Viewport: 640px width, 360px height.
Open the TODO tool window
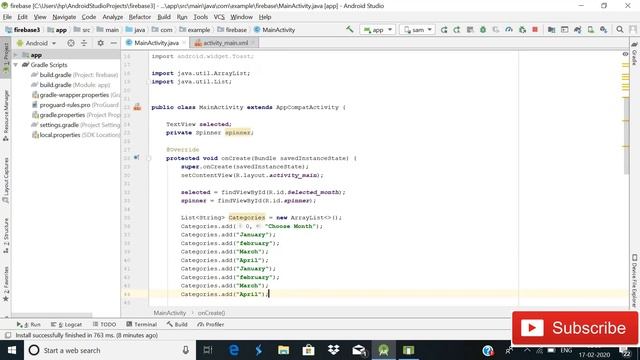[x=104, y=324]
